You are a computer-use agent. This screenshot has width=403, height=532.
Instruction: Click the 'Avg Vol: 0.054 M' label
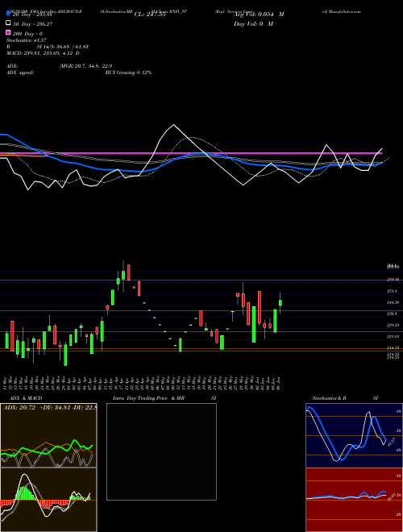[259, 15]
